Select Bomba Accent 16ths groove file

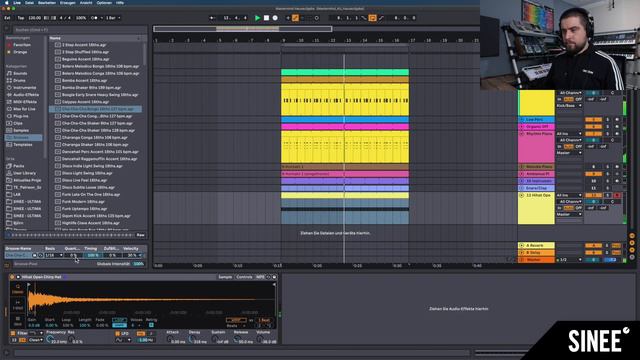click(84, 80)
